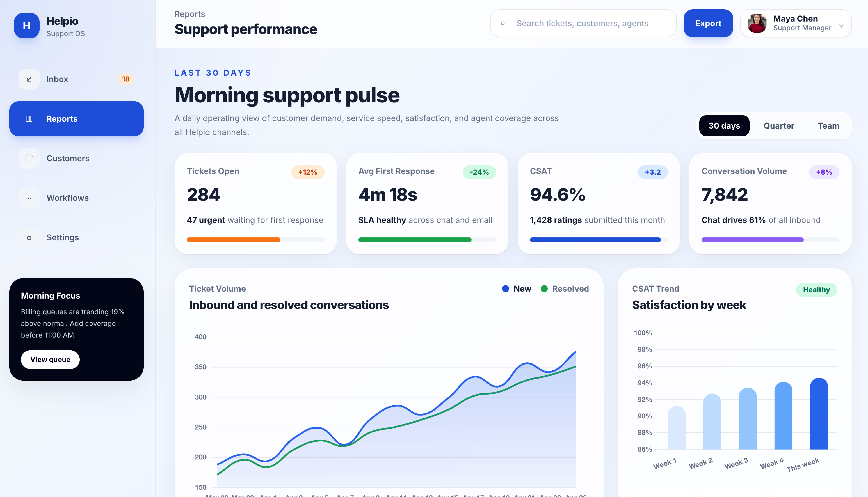Click the Inbox arrow icon
Viewport: 868px width, 497px height.
pos(29,79)
